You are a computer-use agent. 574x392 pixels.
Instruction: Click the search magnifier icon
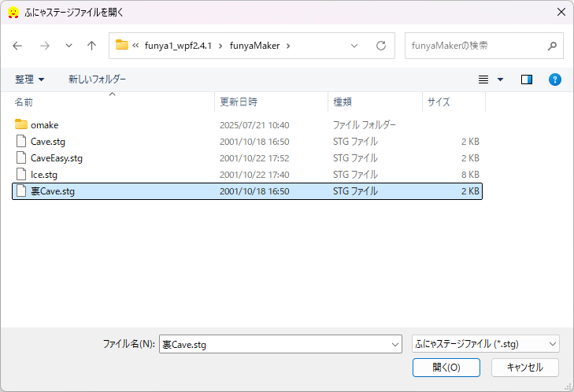[x=552, y=46]
